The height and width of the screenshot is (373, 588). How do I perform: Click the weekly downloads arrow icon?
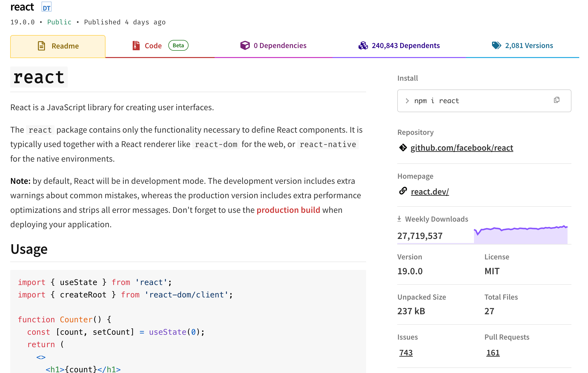[x=399, y=219]
